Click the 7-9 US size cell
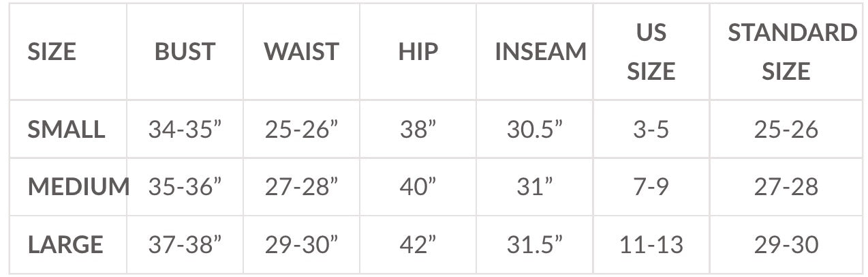Image resolution: width=868 pixels, height=277 pixels. tap(651, 186)
